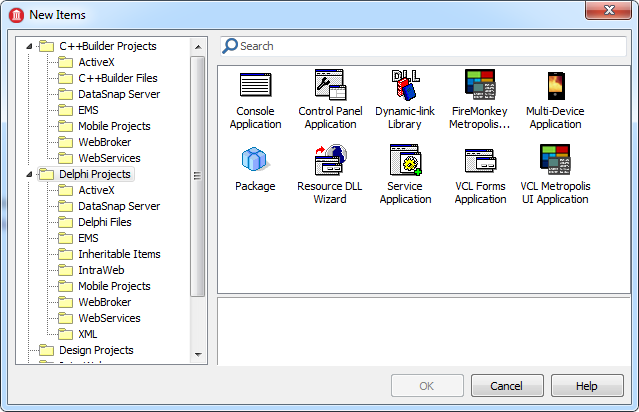The height and width of the screenshot is (412, 639).
Task: Open ActiveX under C++Builder Projects
Action: point(86,62)
